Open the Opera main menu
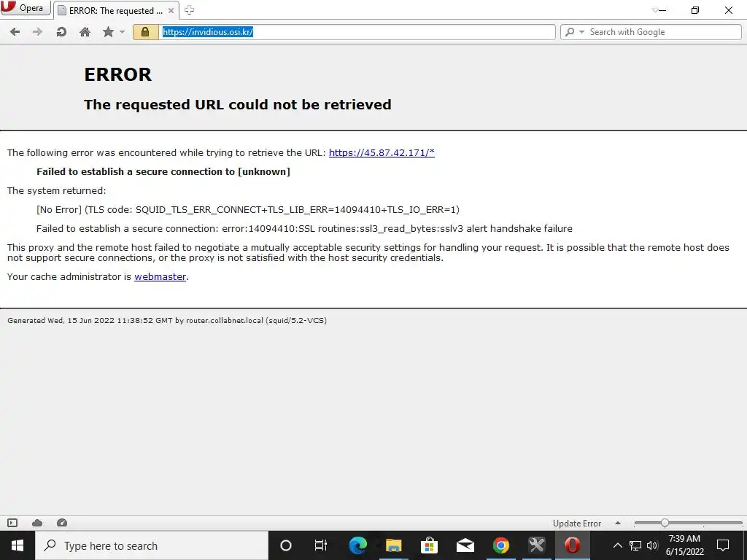747x560 pixels. tap(26, 8)
